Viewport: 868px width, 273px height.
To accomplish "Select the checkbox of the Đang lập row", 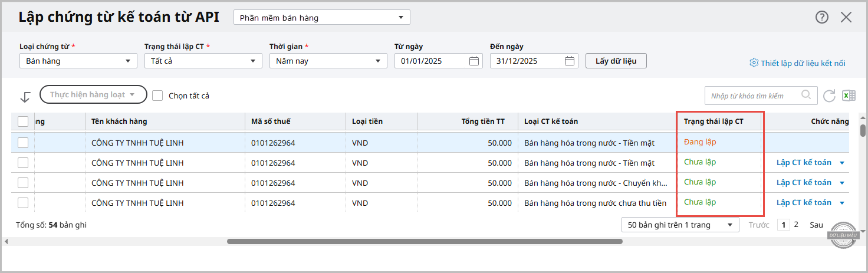I will (23, 142).
